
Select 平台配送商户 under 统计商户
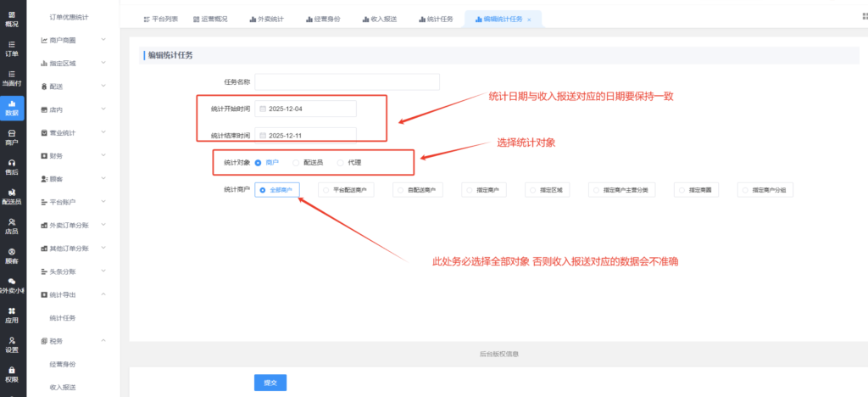(x=348, y=191)
